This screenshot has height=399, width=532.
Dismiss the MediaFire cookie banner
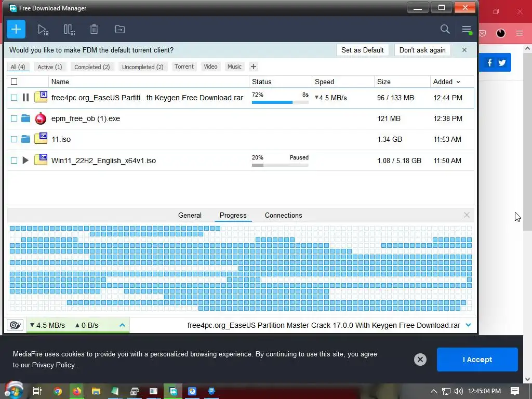[x=420, y=360]
